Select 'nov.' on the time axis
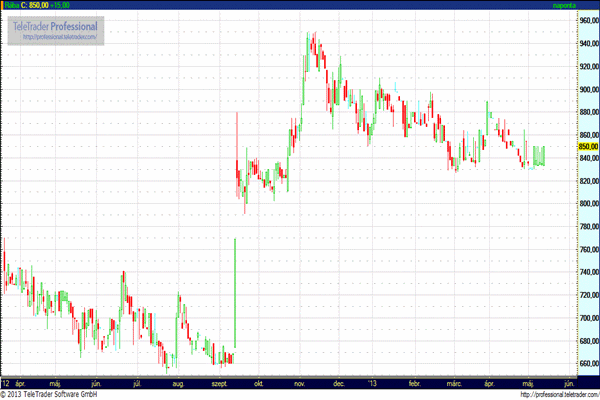The height and width of the screenshot is (400, 600). coord(298,383)
